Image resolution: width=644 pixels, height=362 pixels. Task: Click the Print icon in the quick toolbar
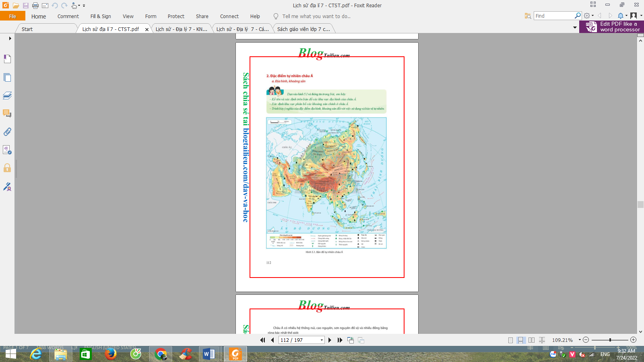(35, 6)
